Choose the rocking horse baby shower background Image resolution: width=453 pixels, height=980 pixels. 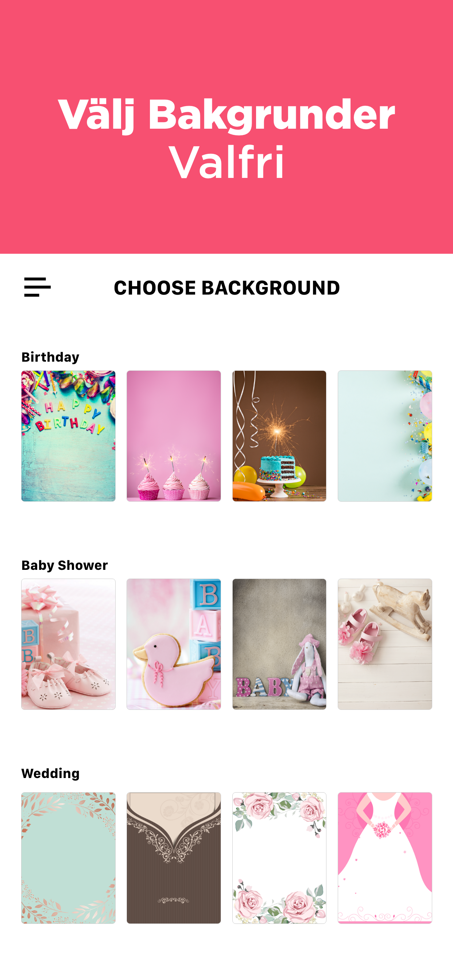click(385, 644)
